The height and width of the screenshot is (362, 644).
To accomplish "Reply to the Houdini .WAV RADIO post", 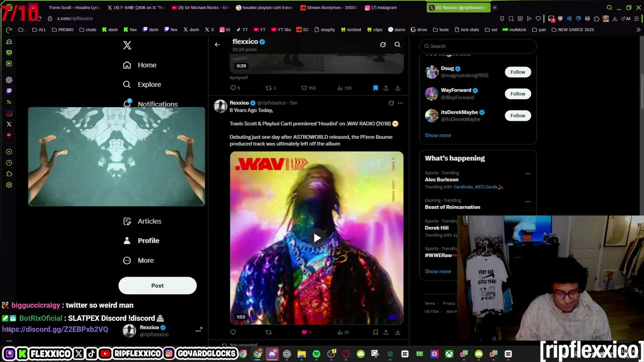I will (233, 332).
